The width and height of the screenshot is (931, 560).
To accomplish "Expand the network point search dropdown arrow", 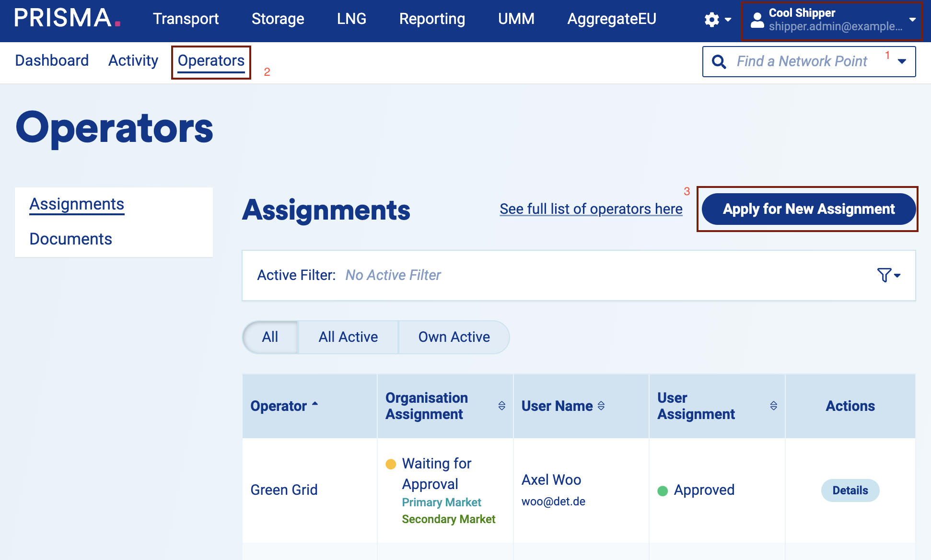I will (902, 61).
